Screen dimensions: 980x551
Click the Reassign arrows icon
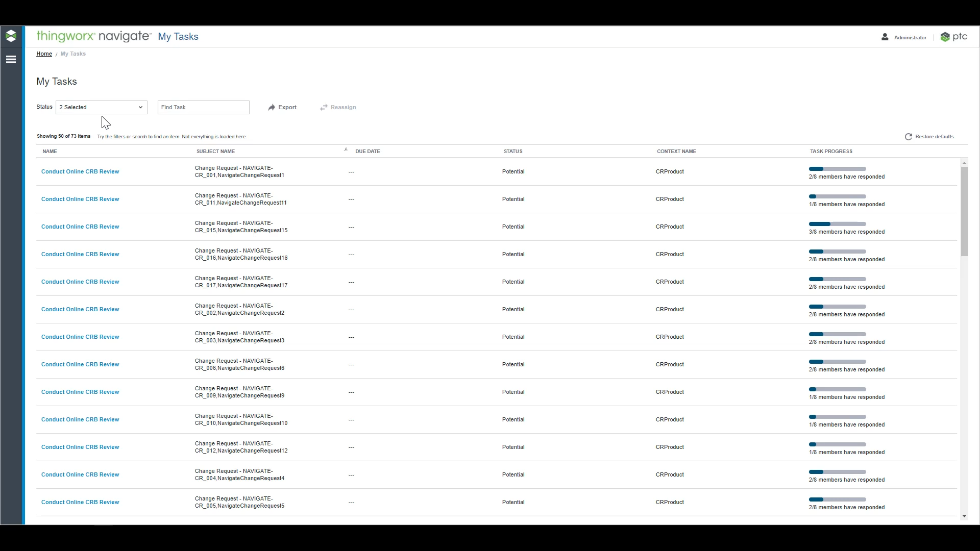pos(324,108)
